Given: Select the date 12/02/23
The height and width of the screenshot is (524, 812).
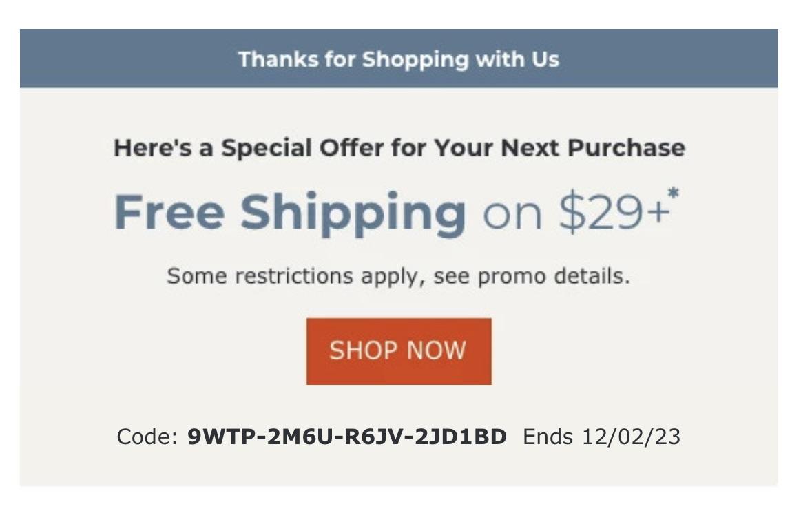Looking at the screenshot, I should pyautogui.click(x=632, y=435).
